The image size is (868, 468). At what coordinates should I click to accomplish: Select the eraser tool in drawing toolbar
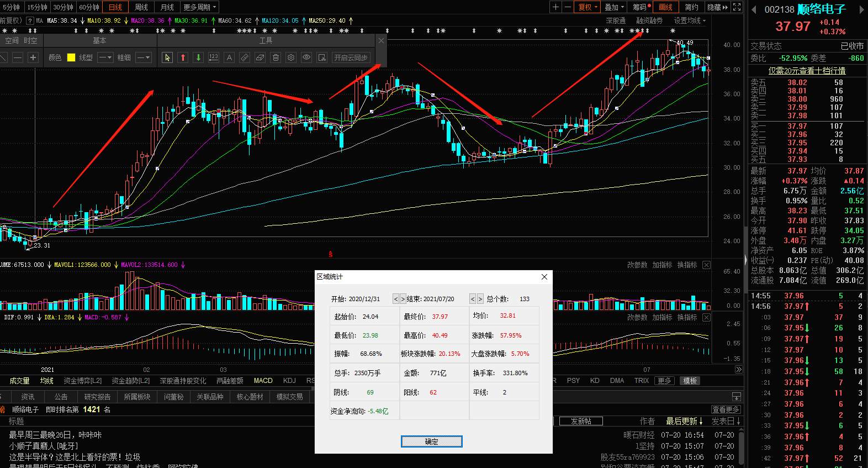point(260,57)
